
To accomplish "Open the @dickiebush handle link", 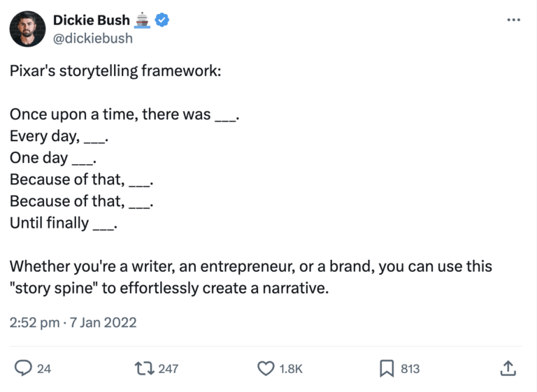I will point(93,38).
